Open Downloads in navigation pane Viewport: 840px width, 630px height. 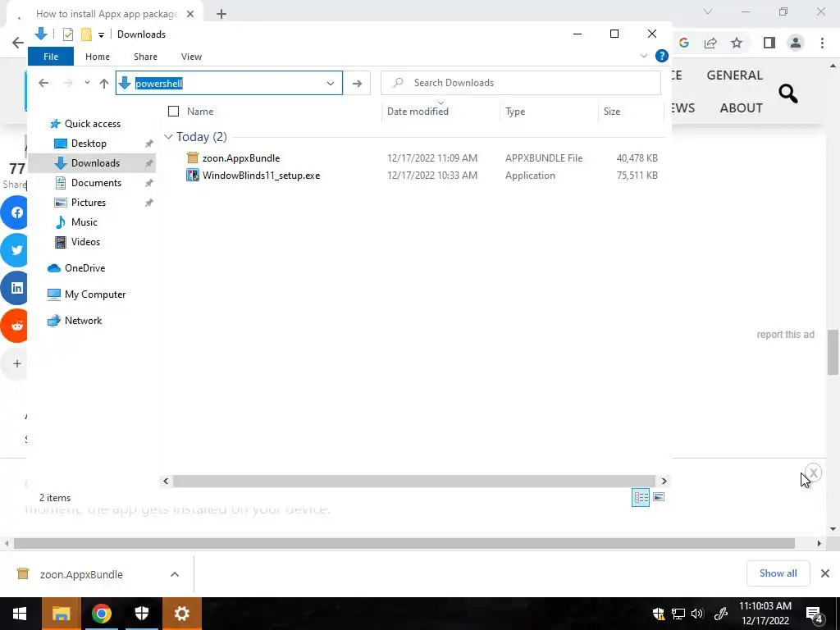tap(95, 163)
